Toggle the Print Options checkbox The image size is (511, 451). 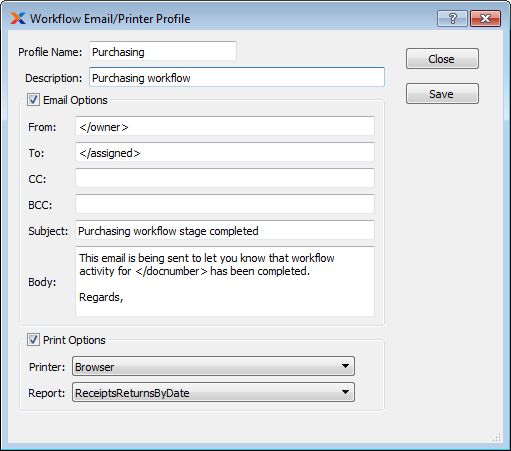33,340
